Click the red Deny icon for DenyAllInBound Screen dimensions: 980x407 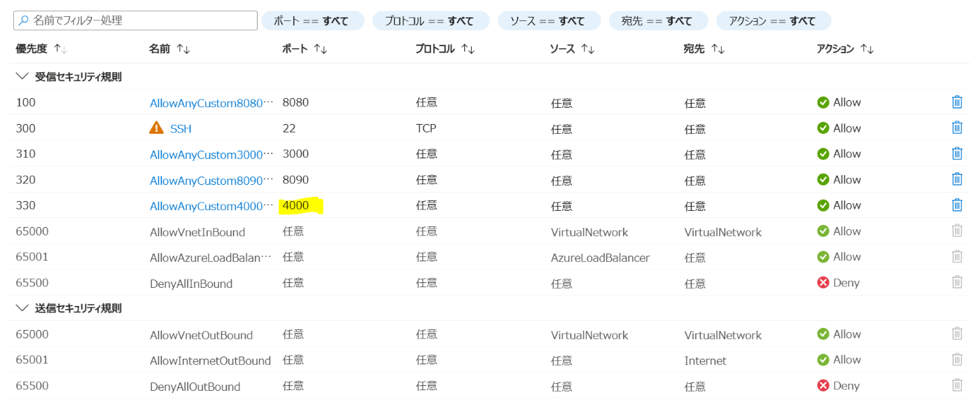click(823, 283)
